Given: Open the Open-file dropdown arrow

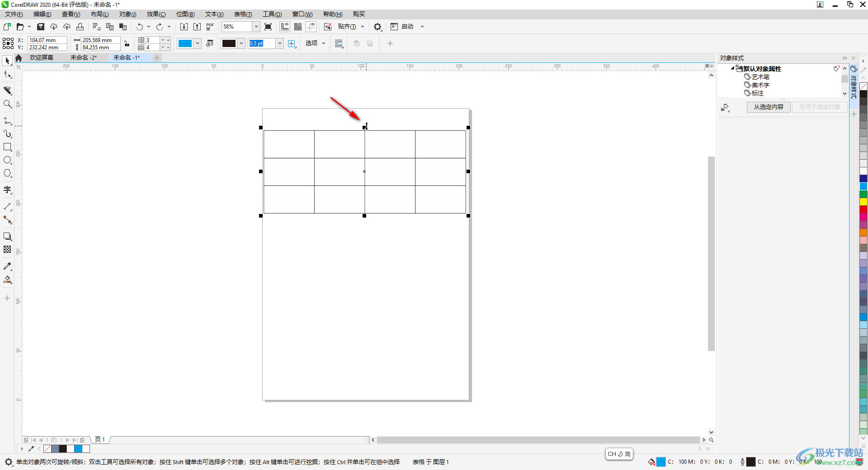Looking at the screenshot, I should click(29, 27).
